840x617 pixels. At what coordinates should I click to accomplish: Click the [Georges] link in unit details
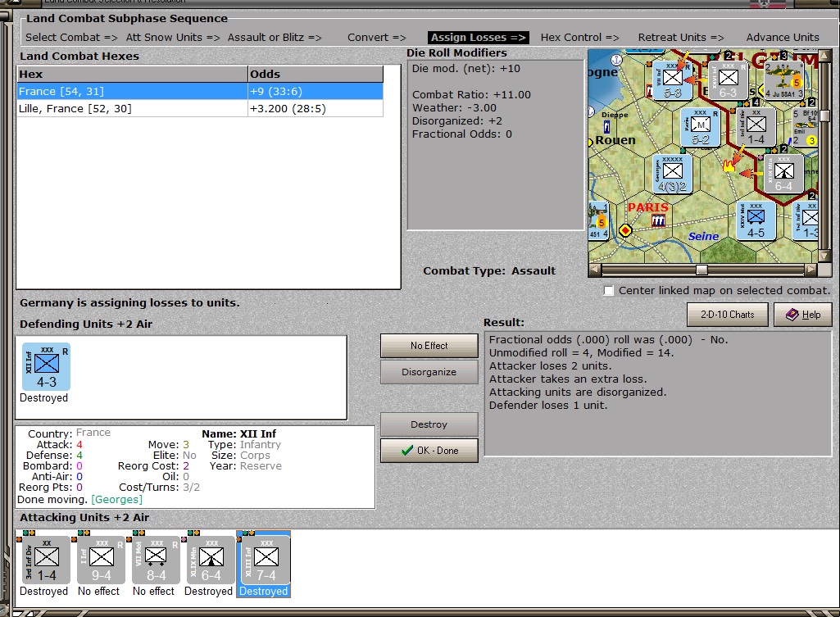pos(117,500)
